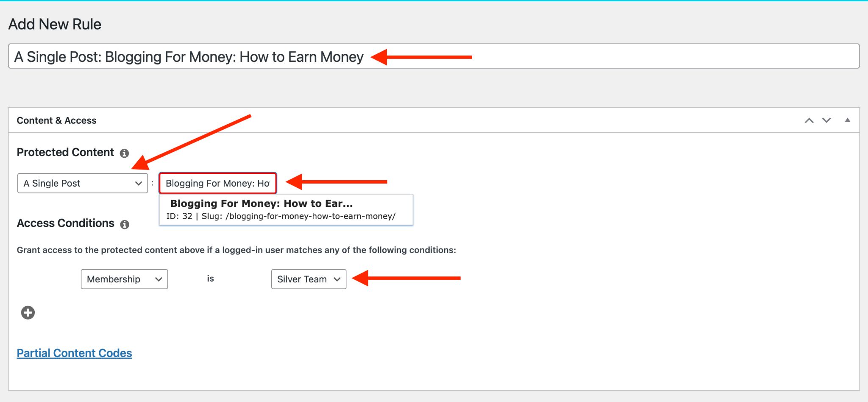Add a new access condition with plus icon
Image resolution: width=868 pixels, height=402 pixels.
[x=28, y=313]
